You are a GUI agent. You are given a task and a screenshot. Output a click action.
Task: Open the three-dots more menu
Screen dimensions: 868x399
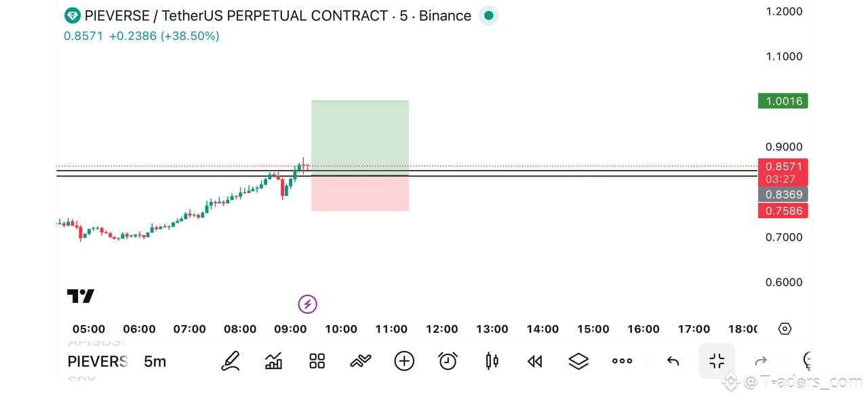[622, 361]
